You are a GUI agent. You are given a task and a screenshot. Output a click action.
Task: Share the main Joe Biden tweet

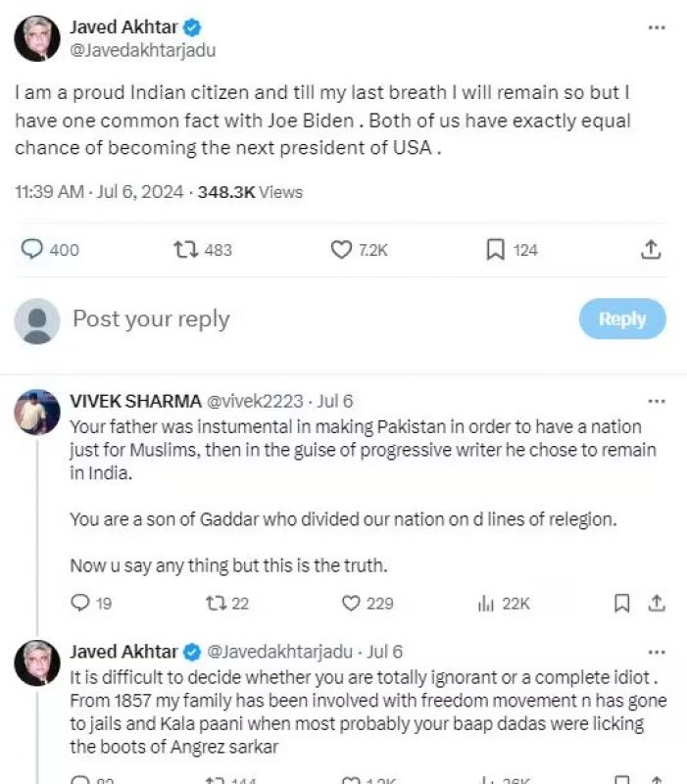[651, 250]
